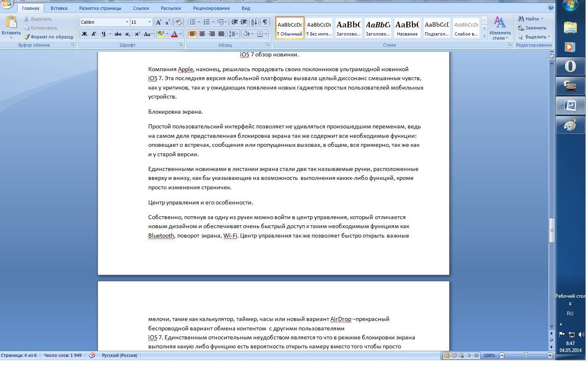Click the red font color button
Image resolution: width=588 pixels, height=368 pixels.
174,34
